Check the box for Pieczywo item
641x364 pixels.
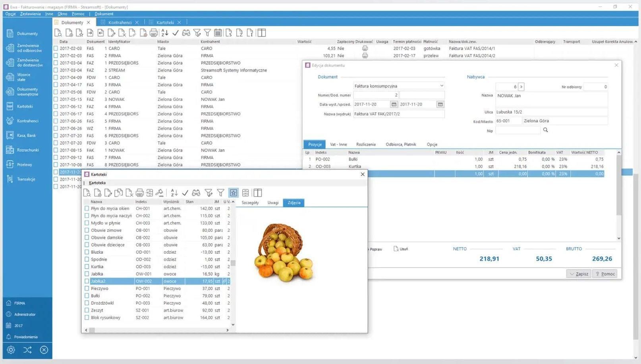[87, 289]
